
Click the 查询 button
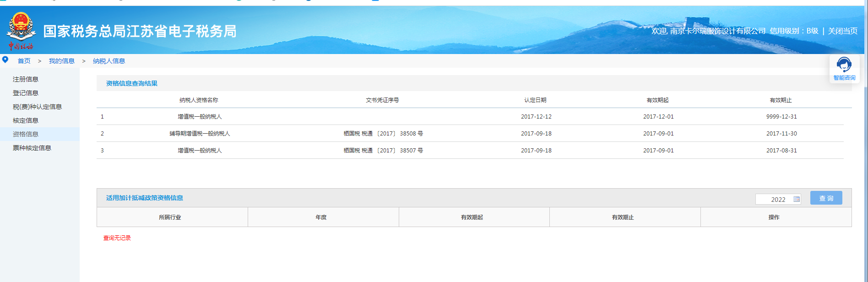826,198
